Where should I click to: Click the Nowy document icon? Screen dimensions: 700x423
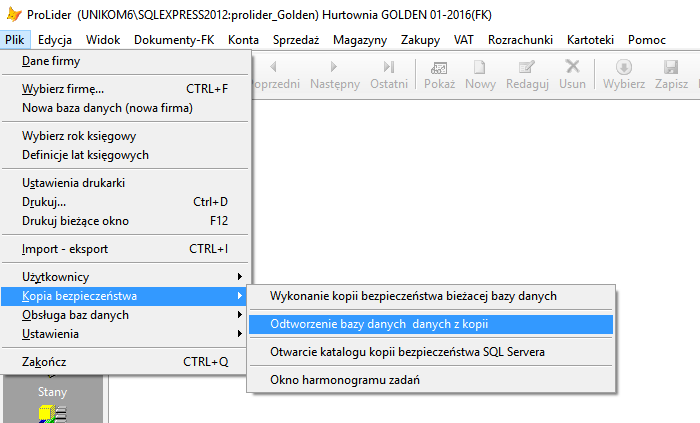tap(479, 67)
